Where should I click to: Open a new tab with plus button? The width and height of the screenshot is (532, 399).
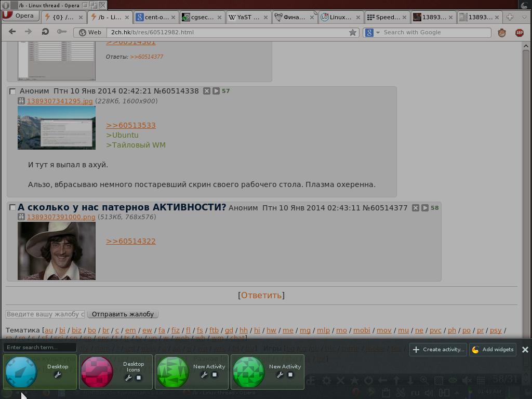click(x=510, y=17)
